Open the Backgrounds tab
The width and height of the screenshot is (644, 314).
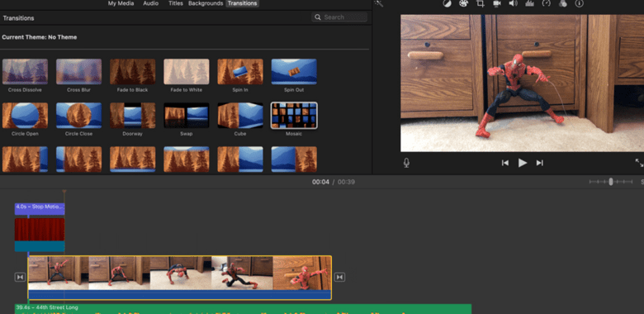click(206, 3)
